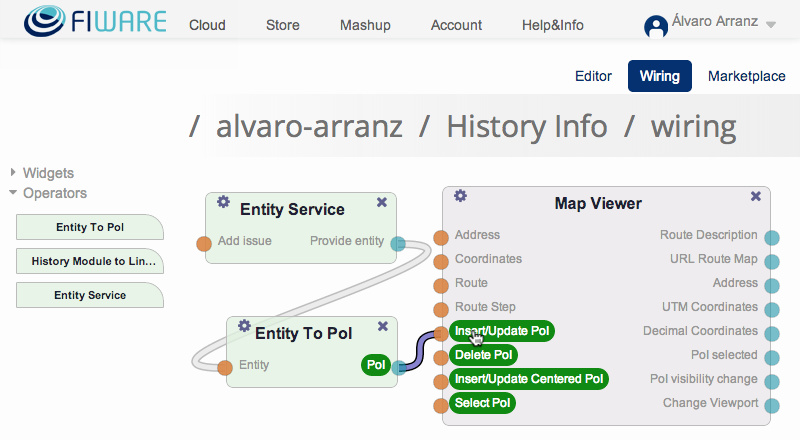The image size is (800, 440).
Task: Remove Map Viewer widget with X
Action: tap(756, 196)
